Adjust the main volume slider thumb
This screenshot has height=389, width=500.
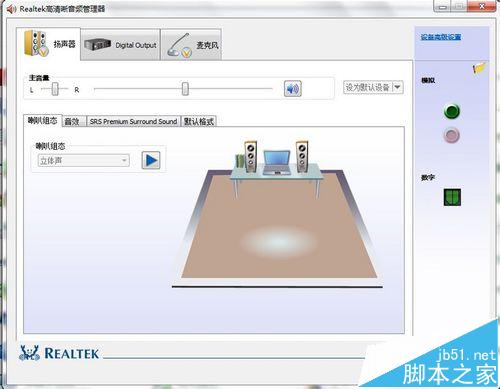pos(185,89)
